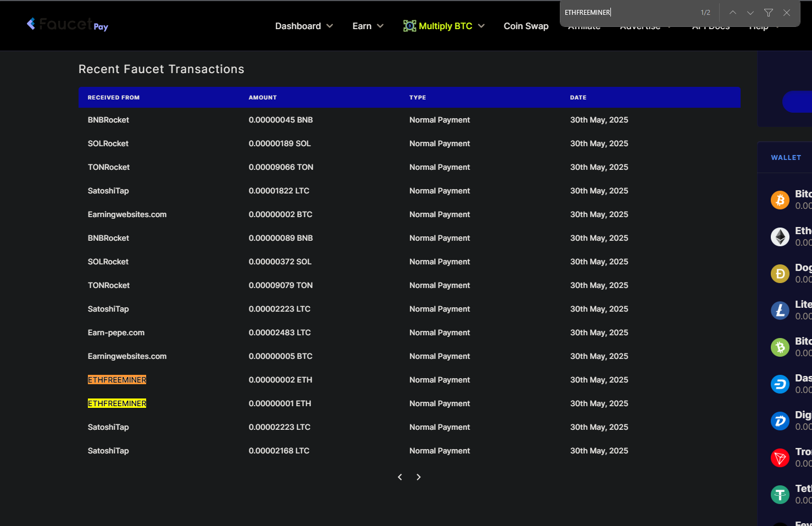812x526 pixels.
Task: Click the Litecoin wallet icon
Action: (780, 311)
